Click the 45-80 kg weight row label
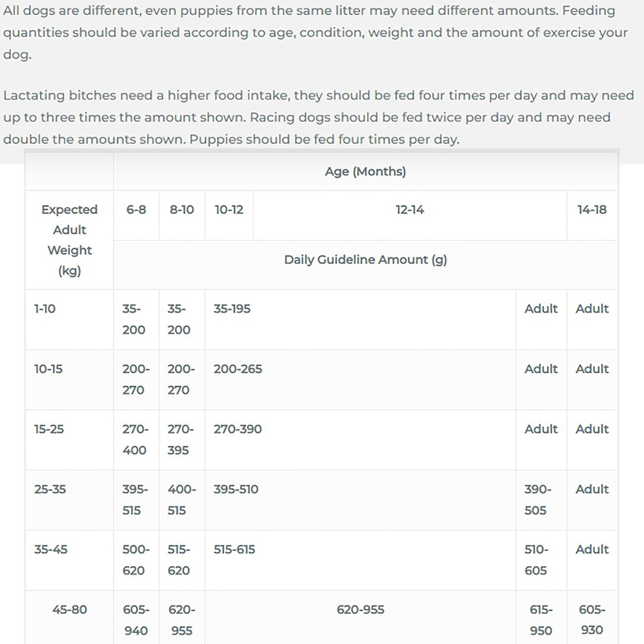 click(69, 610)
